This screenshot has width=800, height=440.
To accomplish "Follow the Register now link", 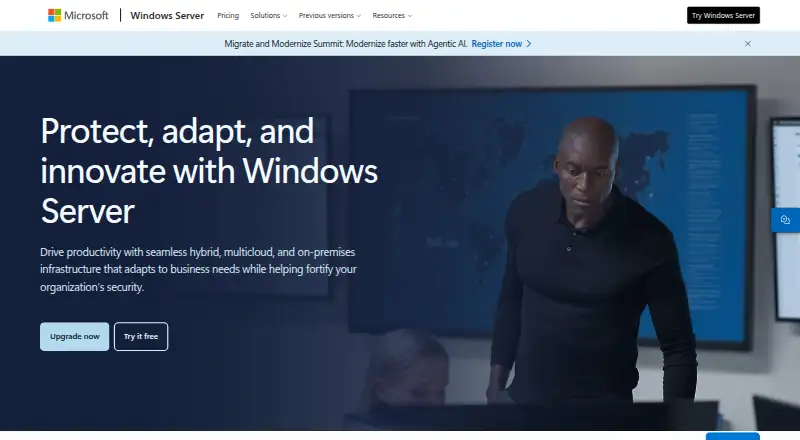I will (x=496, y=44).
